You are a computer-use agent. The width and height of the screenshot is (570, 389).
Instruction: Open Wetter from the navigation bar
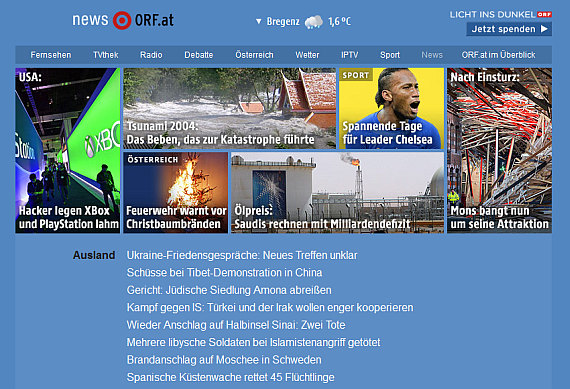tap(307, 55)
